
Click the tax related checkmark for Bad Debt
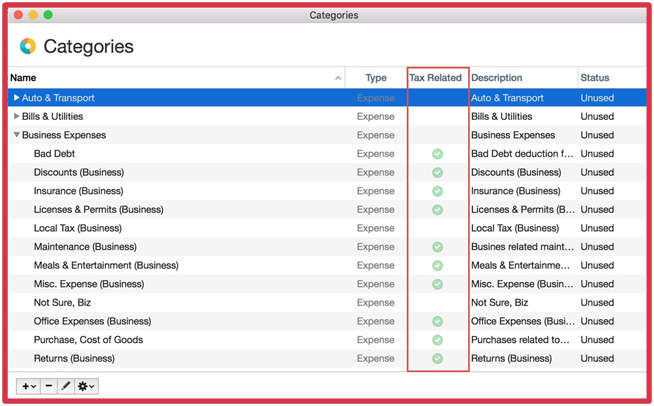pyautogui.click(x=437, y=154)
